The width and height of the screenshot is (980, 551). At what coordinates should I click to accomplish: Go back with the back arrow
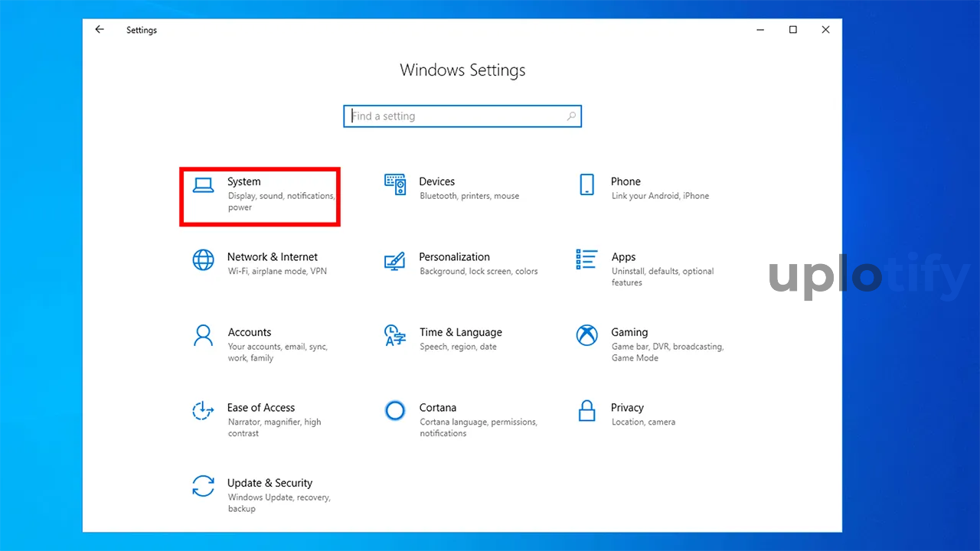point(100,30)
